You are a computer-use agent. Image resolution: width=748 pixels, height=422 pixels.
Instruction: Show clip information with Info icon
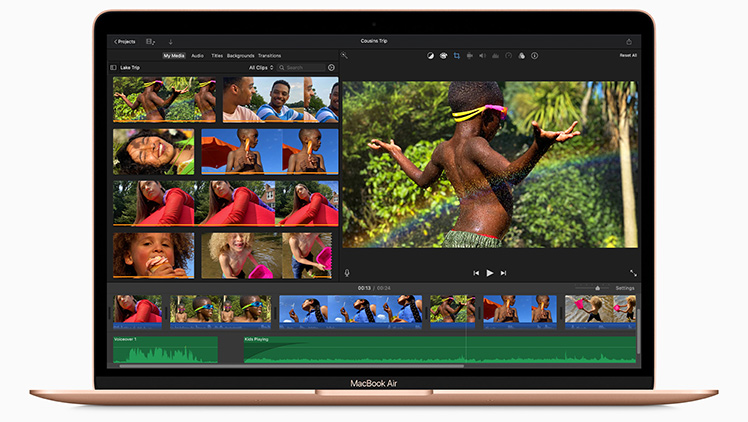(x=534, y=56)
